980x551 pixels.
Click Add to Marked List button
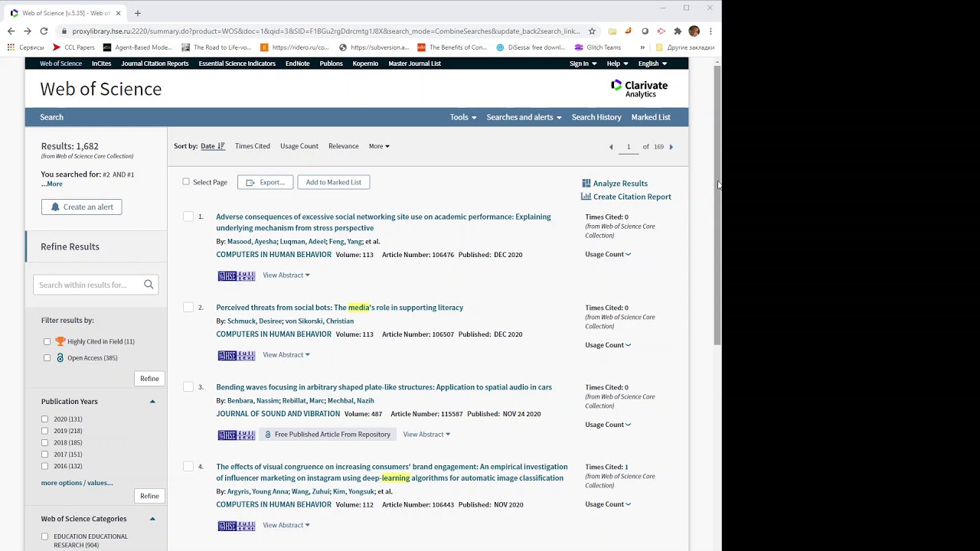pos(334,182)
